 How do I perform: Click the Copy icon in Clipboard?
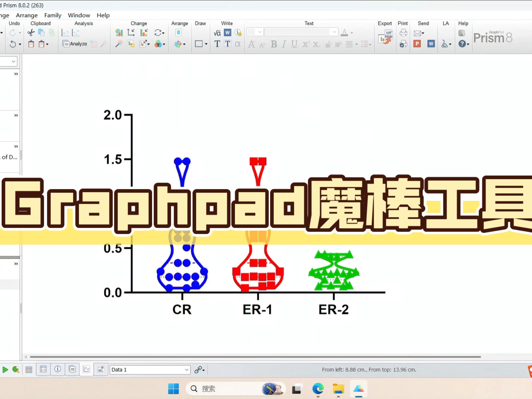tap(41, 33)
